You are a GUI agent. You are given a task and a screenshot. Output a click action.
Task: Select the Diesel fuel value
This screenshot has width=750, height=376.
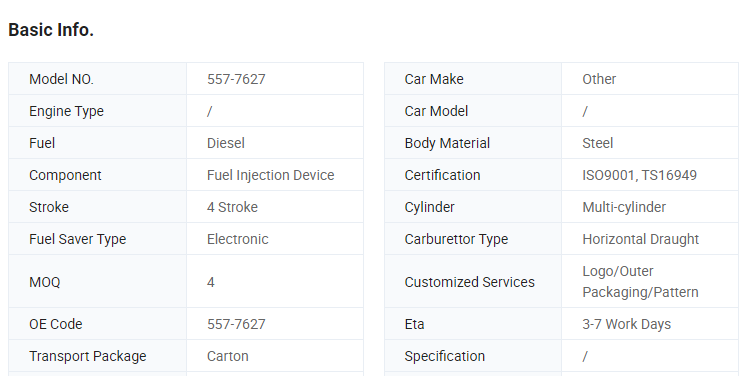pos(226,143)
